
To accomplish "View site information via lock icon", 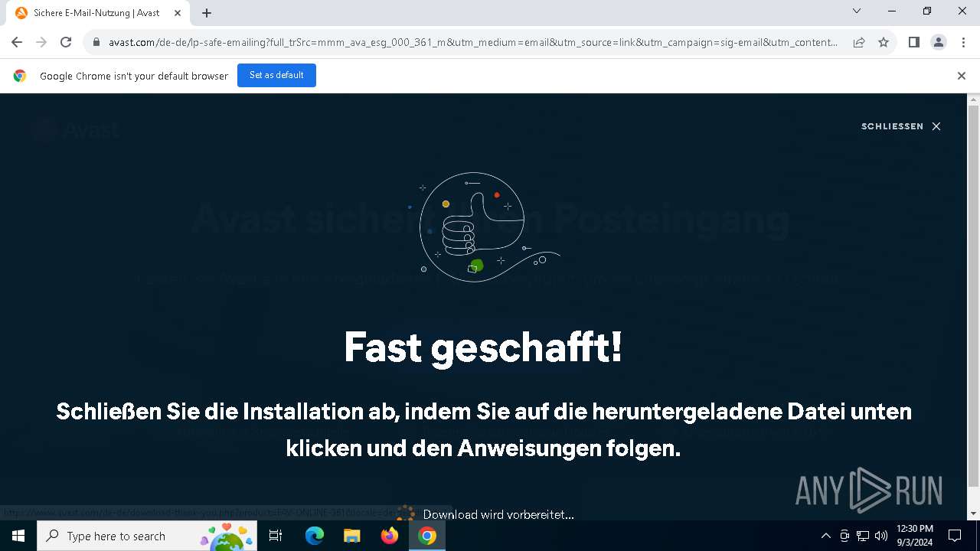I will [96, 42].
